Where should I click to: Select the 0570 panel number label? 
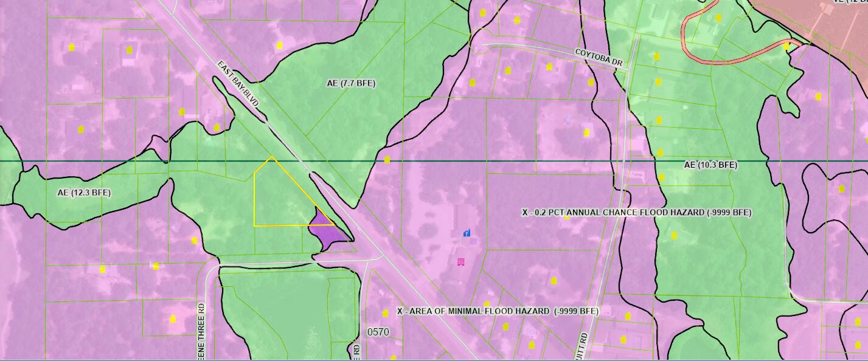pyautogui.click(x=378, y=332)
